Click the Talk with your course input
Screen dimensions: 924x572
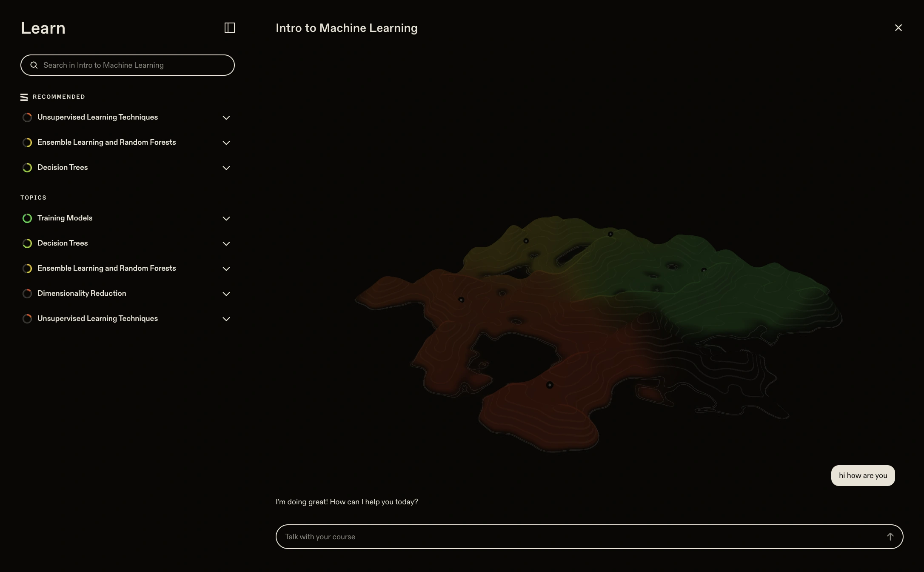pos(589,537)
